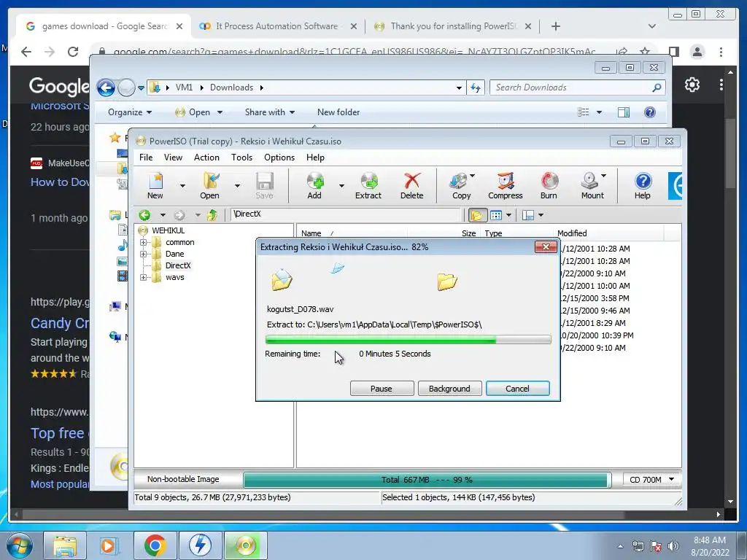Expand the Dane folder node
747x560 pixels.
[143, 254]
